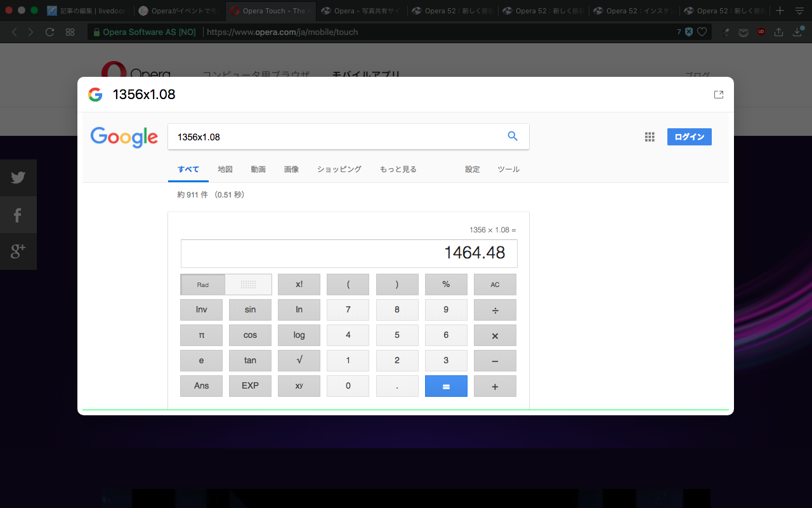The height and width of the screenshot is (508, 812).
Task: Switch to the ショッピング tab
Action: (x=339, y=170)
